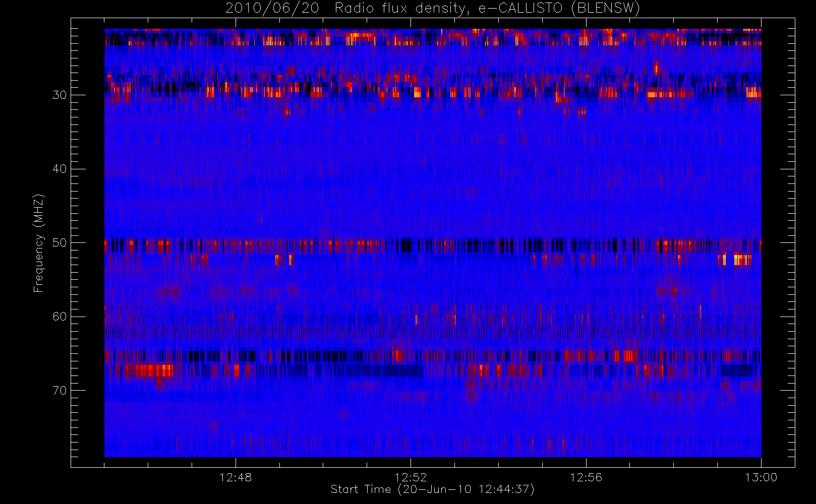Click the 50 MHz frequency tick label

coord(60,243)
